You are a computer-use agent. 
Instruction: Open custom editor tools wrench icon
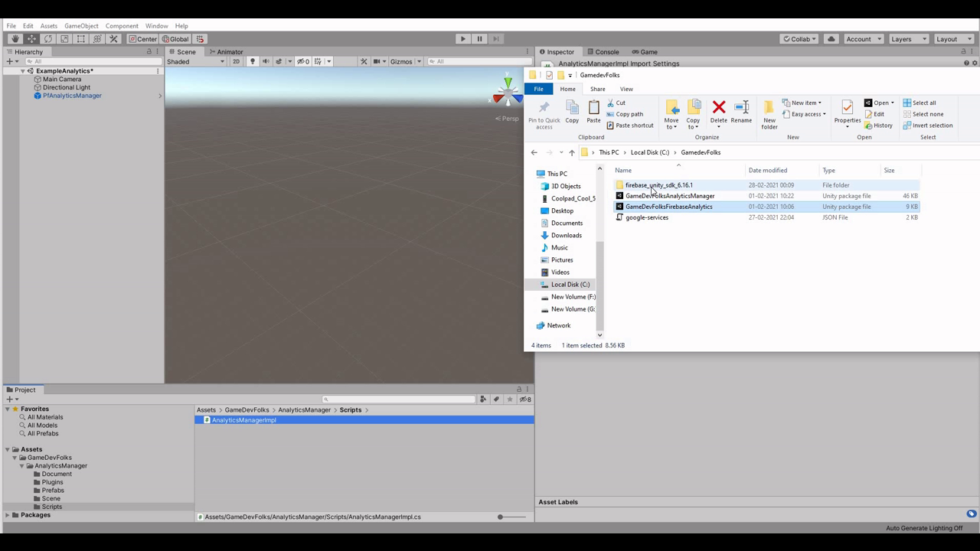(114, 39)
